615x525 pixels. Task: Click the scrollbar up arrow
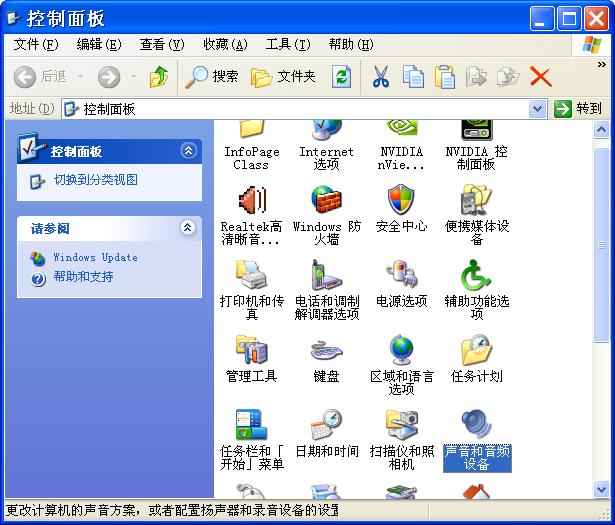pos(602,129)
